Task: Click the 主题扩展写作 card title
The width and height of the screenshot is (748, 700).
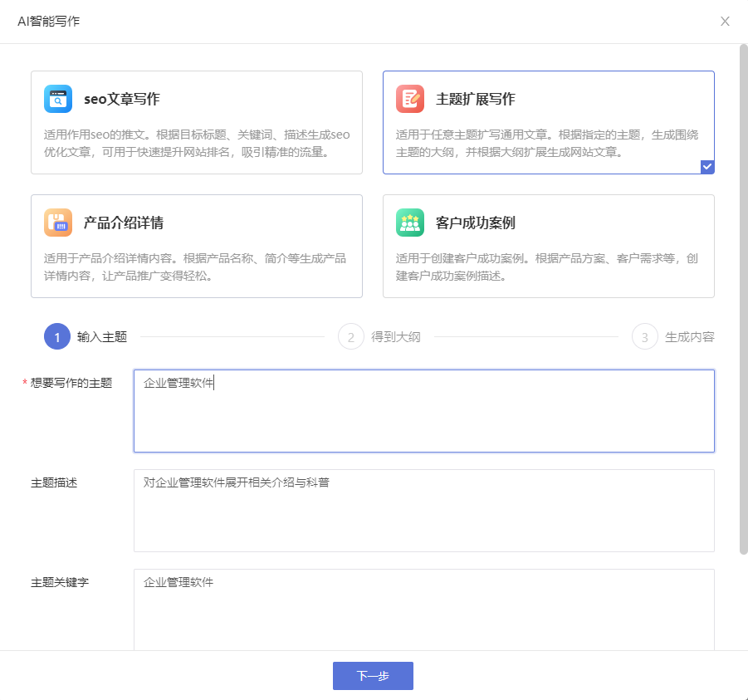Action: [476, 100]
